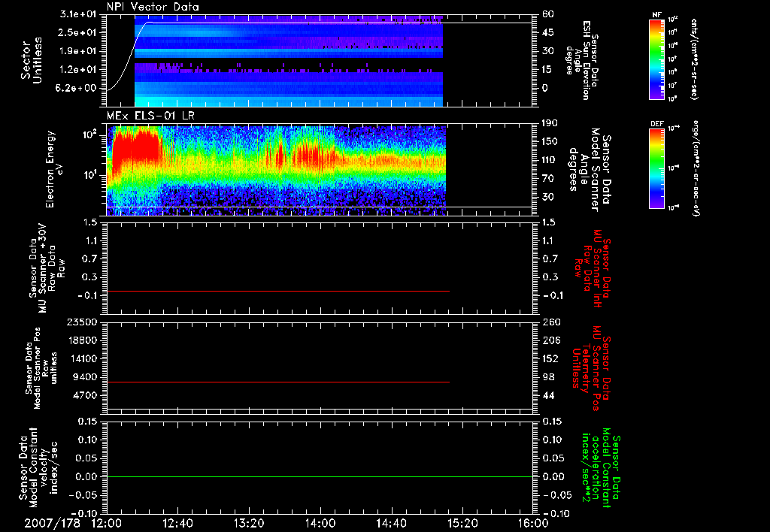Click the Sector Unitless axis label
Screen dimensions: 770x532
pos(32,60)
